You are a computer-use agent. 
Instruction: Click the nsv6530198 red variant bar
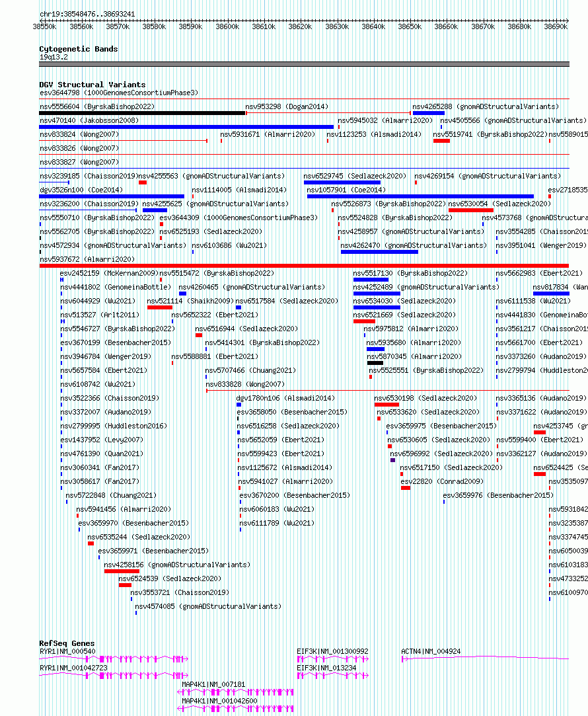click(x=386, y=405)
